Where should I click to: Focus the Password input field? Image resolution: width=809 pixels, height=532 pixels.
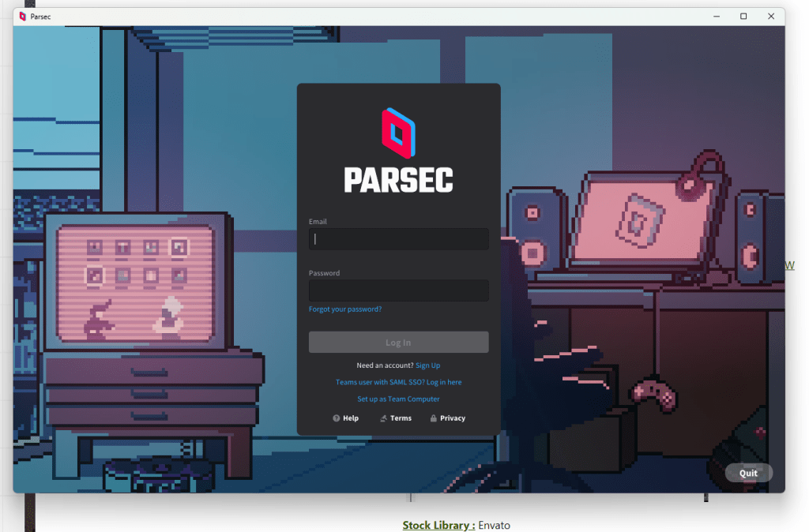pyautogui.click(x=398, y=290)
